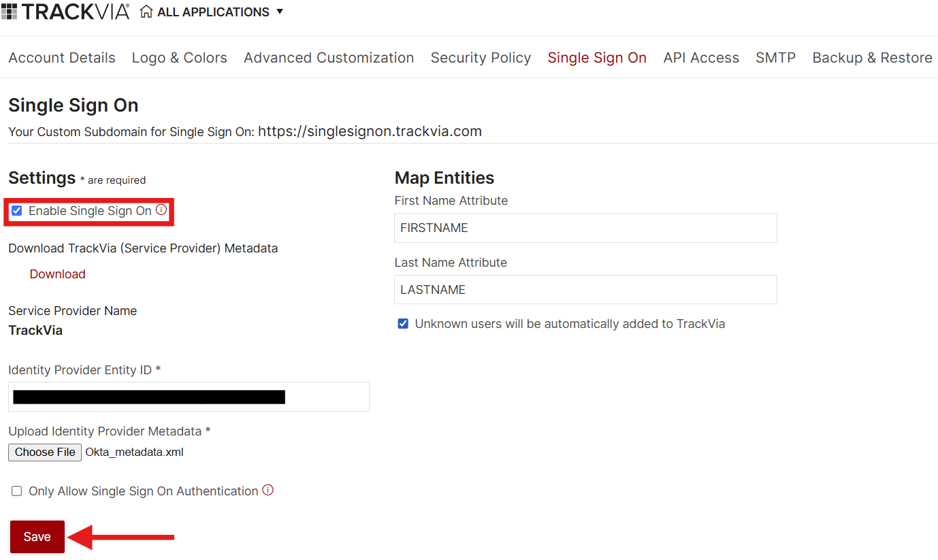Go to Advanced Customization tab
938x560 pixels.
click(x=329, y=58)
